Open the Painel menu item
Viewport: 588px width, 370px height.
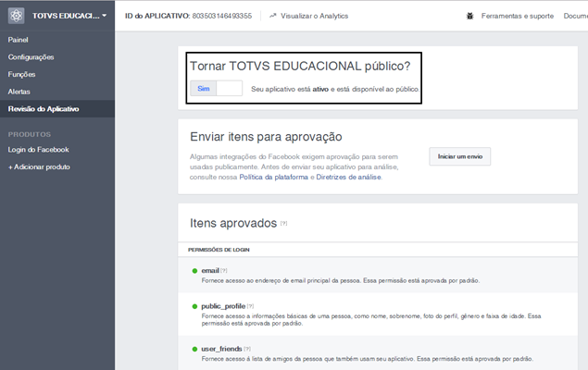pos(18,40)
